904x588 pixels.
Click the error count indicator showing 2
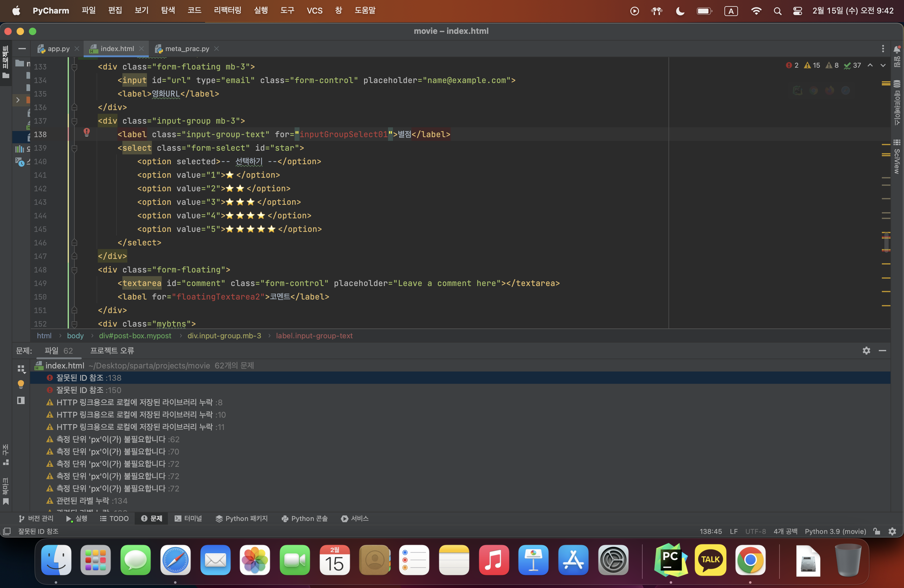[792, 65]
